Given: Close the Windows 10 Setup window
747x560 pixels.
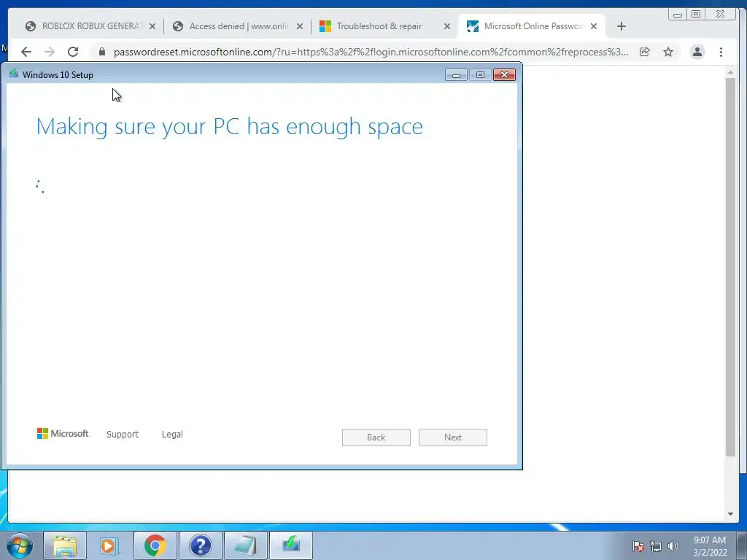Looking at the screenshot, I should point(504,75).
